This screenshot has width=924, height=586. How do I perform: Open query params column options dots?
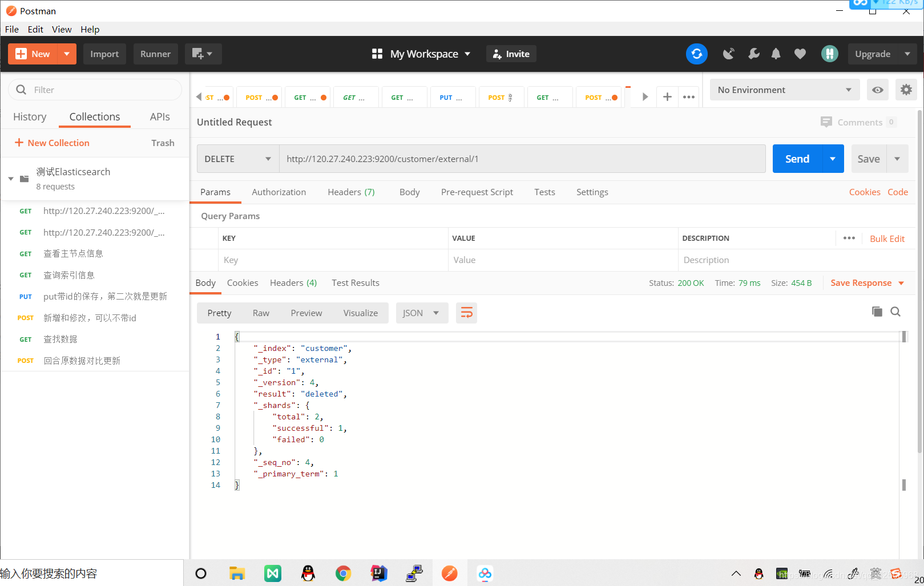tap(849, 238)
